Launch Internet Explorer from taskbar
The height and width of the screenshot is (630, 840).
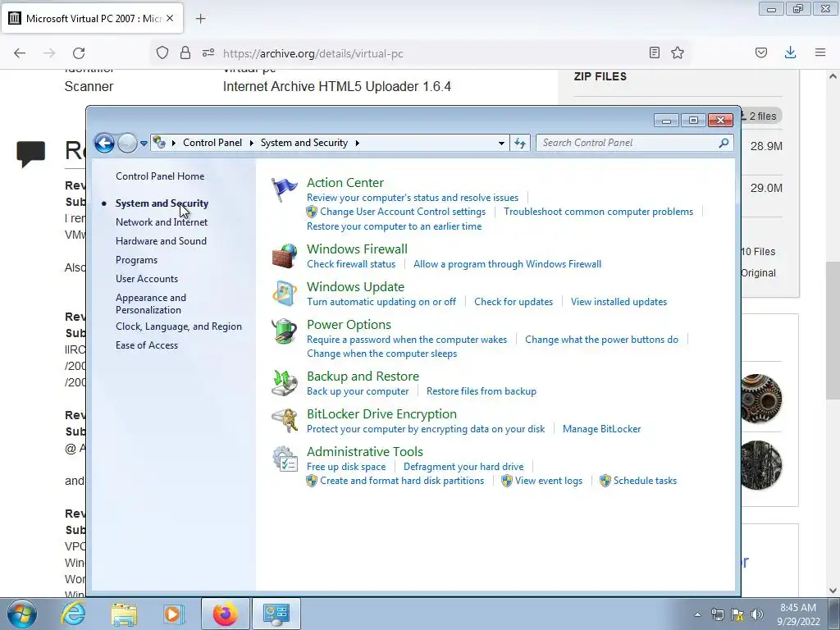73,614
